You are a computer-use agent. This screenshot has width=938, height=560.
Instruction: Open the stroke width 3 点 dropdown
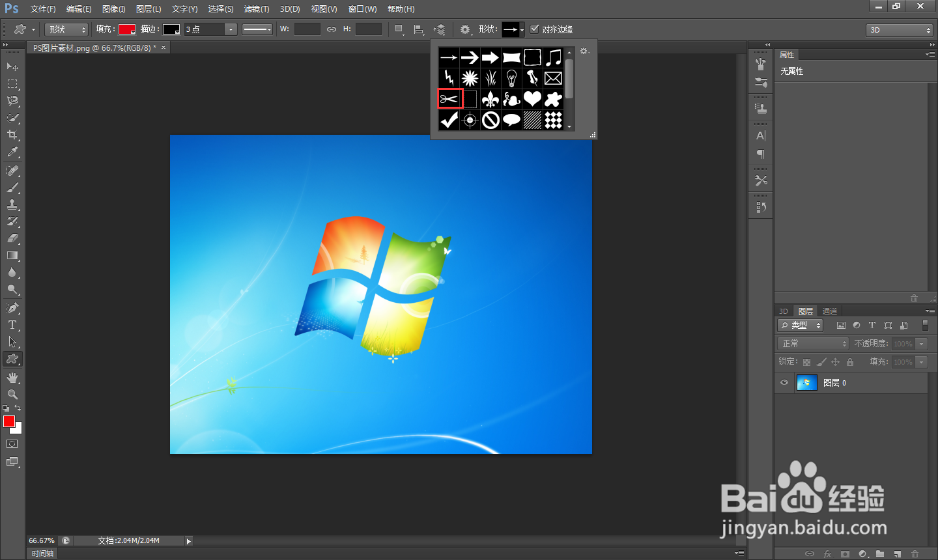click(x=231, y=29)
